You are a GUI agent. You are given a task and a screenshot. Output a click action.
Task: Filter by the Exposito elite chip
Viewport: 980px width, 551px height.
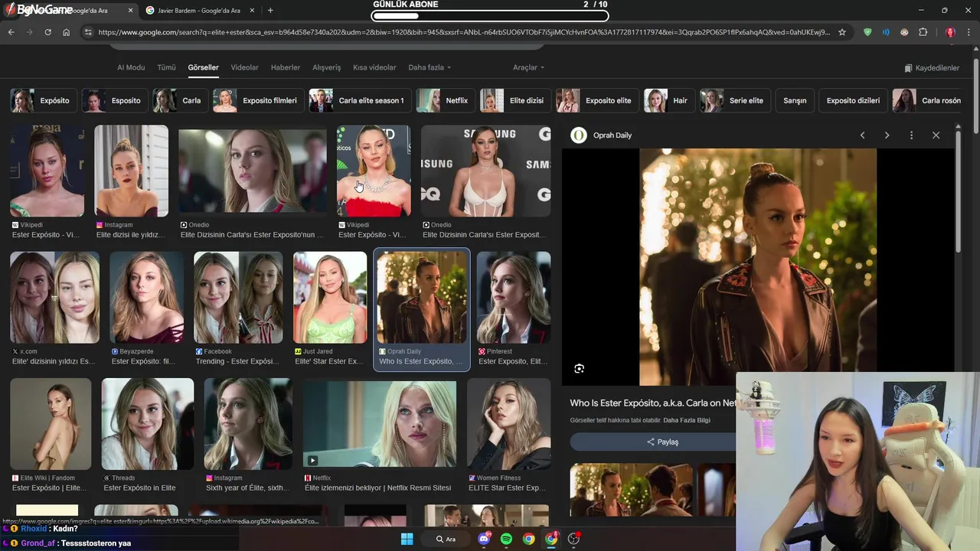click(x=597, y=100)
